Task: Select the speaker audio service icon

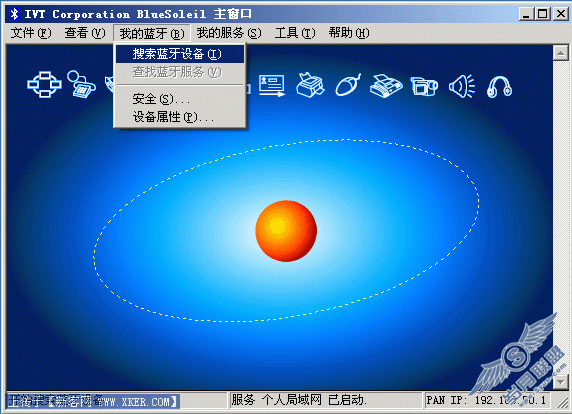Action: [x=462, y=86]
